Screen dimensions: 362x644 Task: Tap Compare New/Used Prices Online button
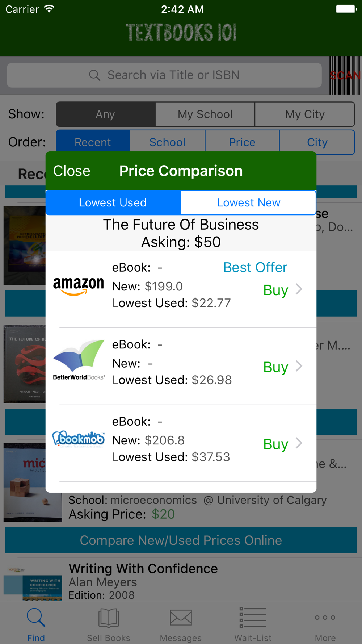(181, 540)
